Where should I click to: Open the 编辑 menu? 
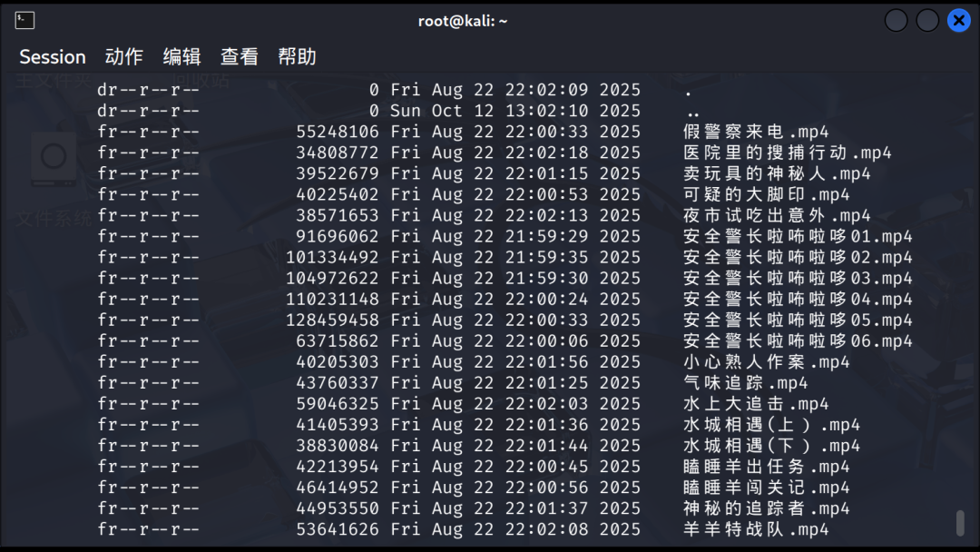pyautogui.click(x=181, y=57)
